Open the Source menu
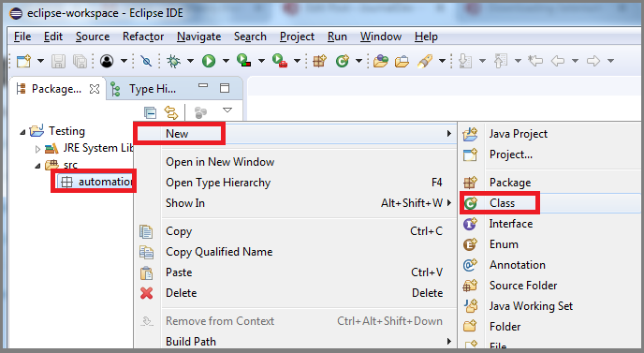The width and height of the screenshot is (644, 353). (93, 37)
